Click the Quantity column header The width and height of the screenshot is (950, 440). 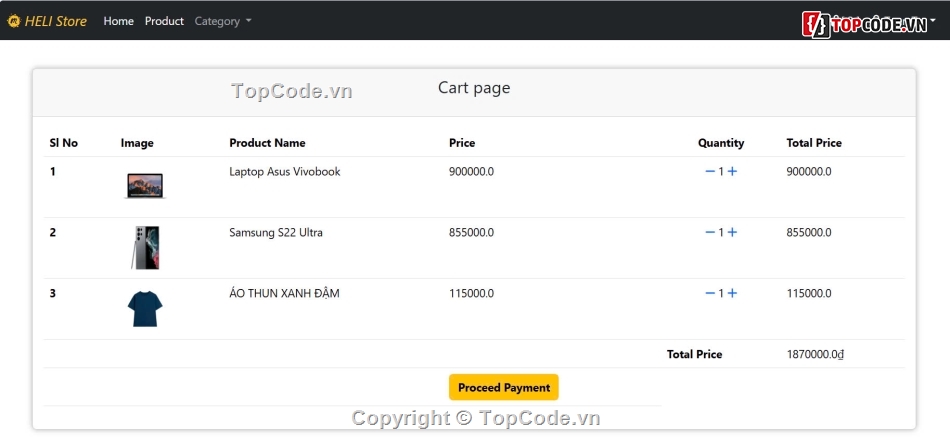(x=721, y=143)
